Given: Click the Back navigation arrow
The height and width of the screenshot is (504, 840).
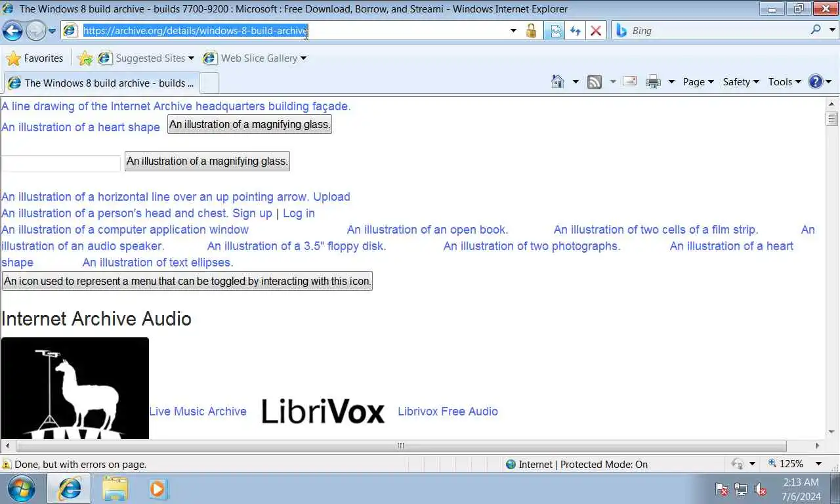Looking at the screenshot, I should pyautogui.click(x=12, y=30).
